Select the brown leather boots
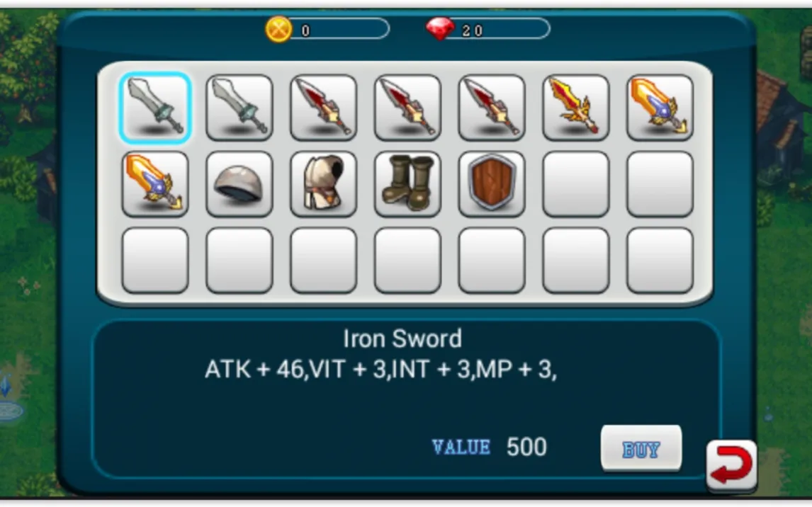Viewport: 812px width, 507px height. [x=407, y=183]
